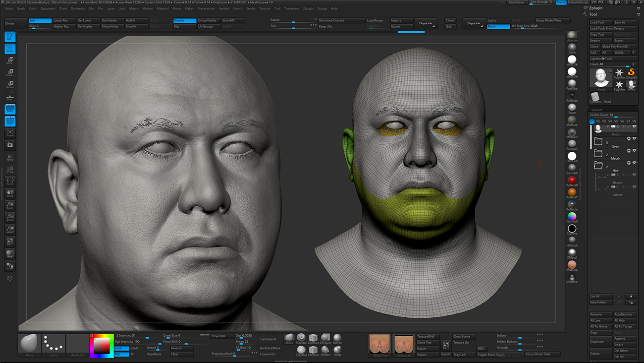The image size is (644, 363).
Task: Open the Render menu
Action: point(224,8)
